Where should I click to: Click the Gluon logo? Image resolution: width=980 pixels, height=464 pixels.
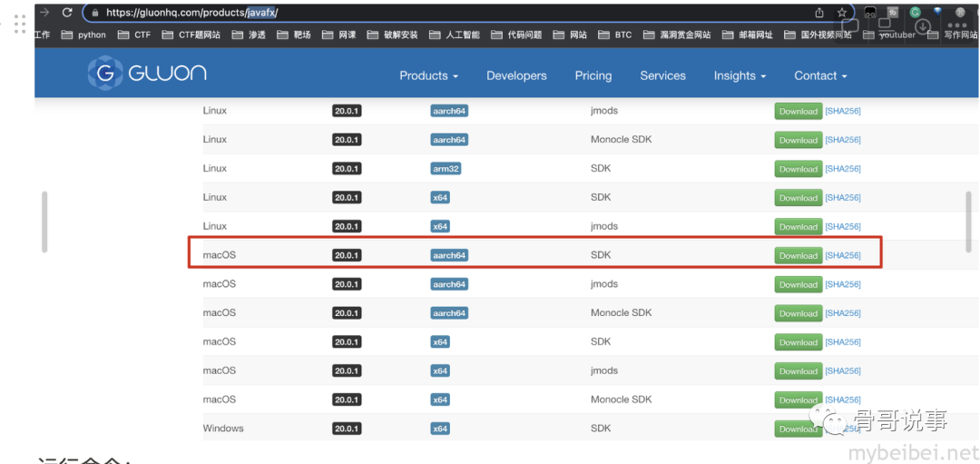click(148, 73)
